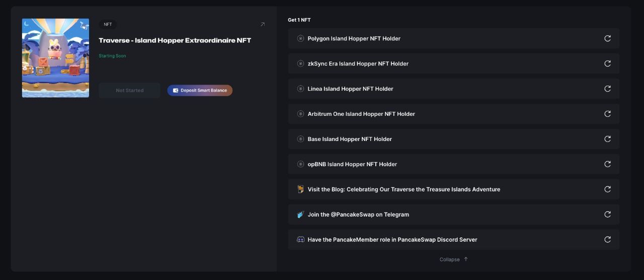644x280 pixels.
Task: Refresh the opBNB Island Hopper task status
Action: click(x=607, y=164)
